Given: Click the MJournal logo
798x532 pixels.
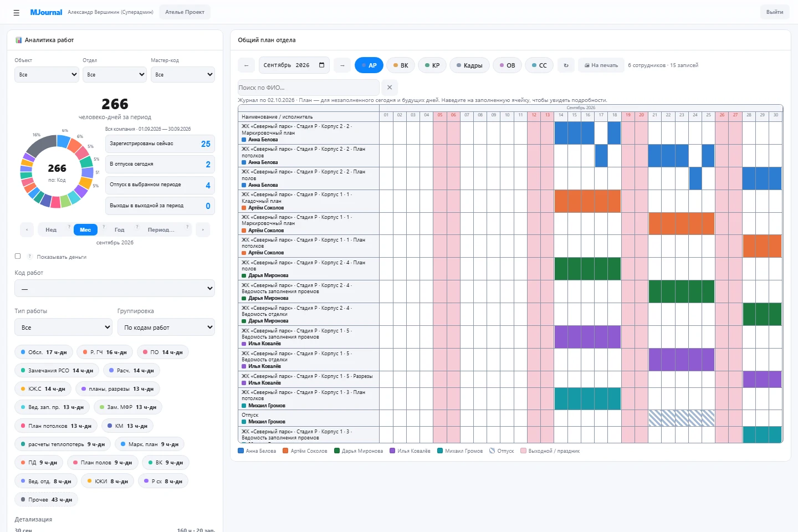Looking at the screenshot, I should click(46, 12).
